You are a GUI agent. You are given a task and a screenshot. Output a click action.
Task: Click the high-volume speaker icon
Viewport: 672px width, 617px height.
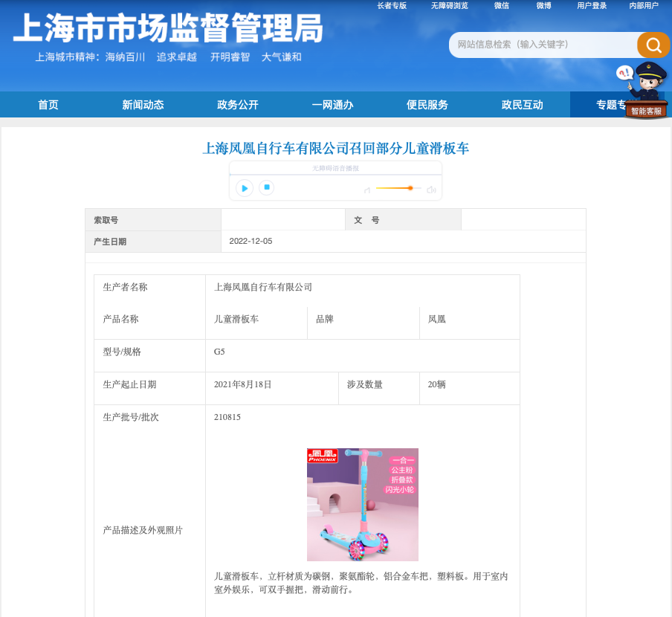431,190
